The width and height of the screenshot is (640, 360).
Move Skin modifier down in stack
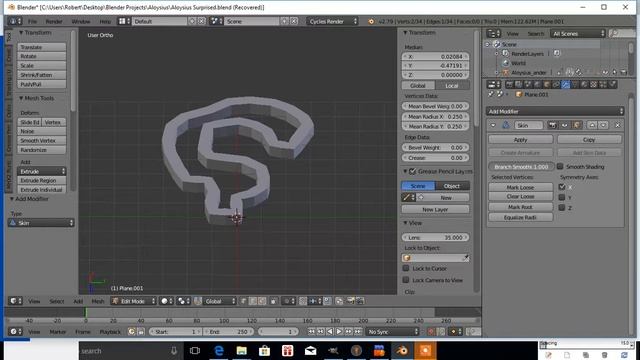[x=603, y=125]
